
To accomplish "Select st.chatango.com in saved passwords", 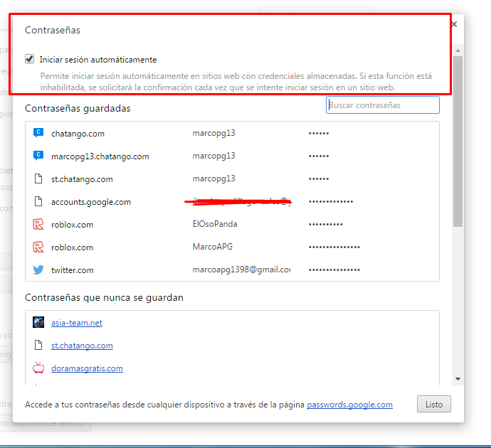I will 82,179.
